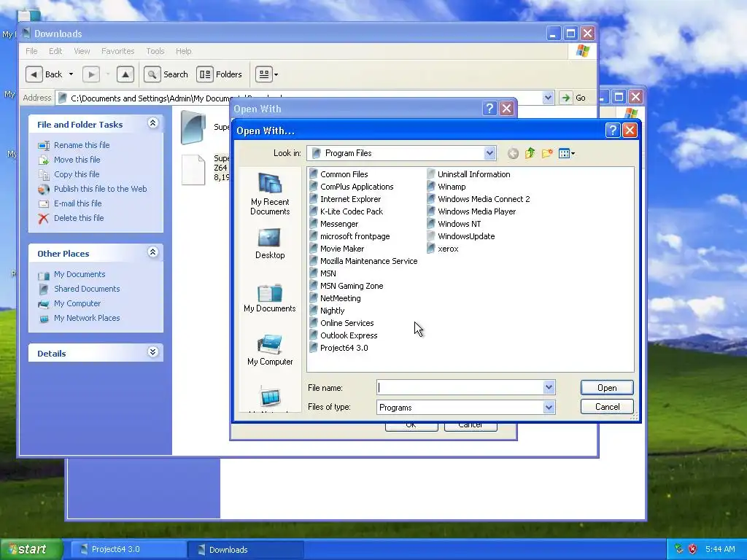747x560 pixels.
Task: Open the View Menu icon in dialog
Action: 566,153
